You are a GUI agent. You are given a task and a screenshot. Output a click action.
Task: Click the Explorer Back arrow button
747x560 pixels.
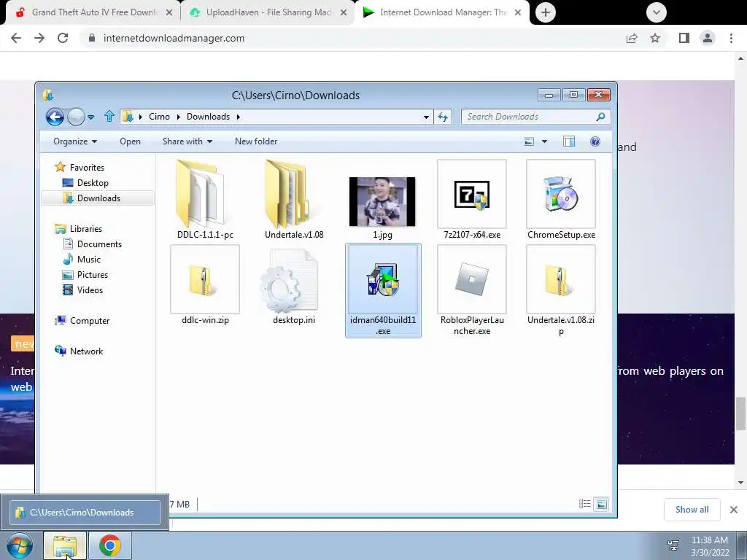click(55, 117)
